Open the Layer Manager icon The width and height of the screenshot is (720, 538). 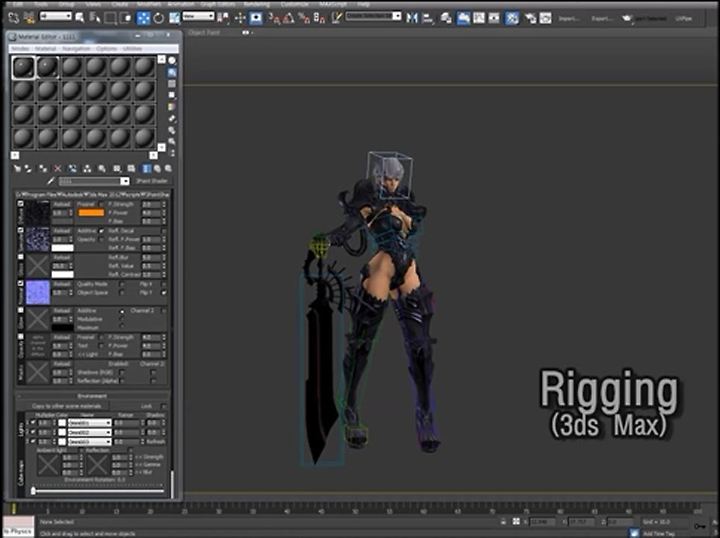(x=446, y=18)
